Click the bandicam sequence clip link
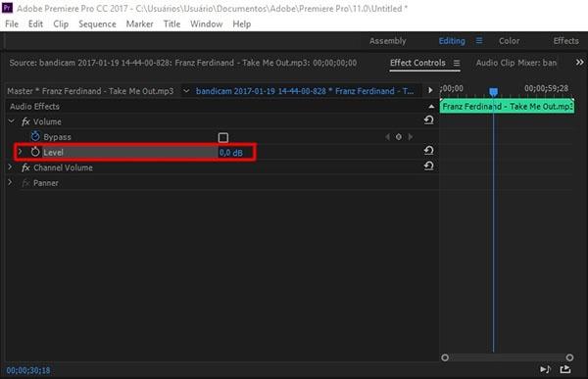588x379 pixels. 305,91
